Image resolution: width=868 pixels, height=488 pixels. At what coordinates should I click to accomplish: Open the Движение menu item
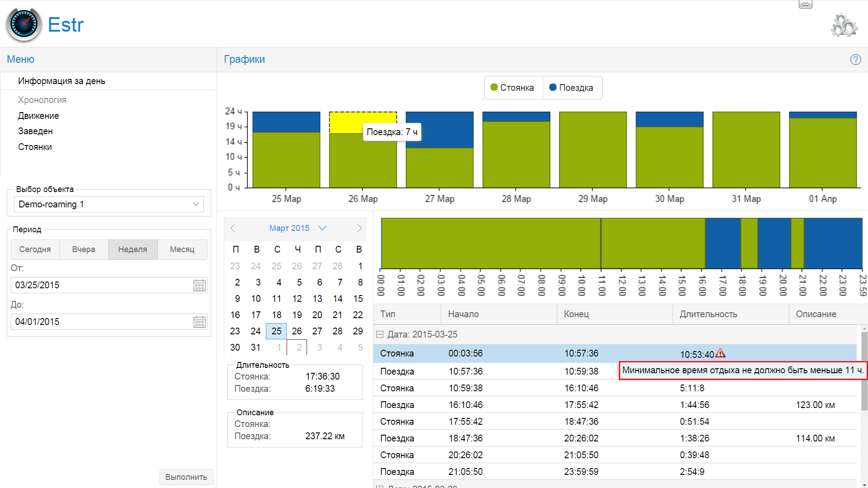click(38, 116)
